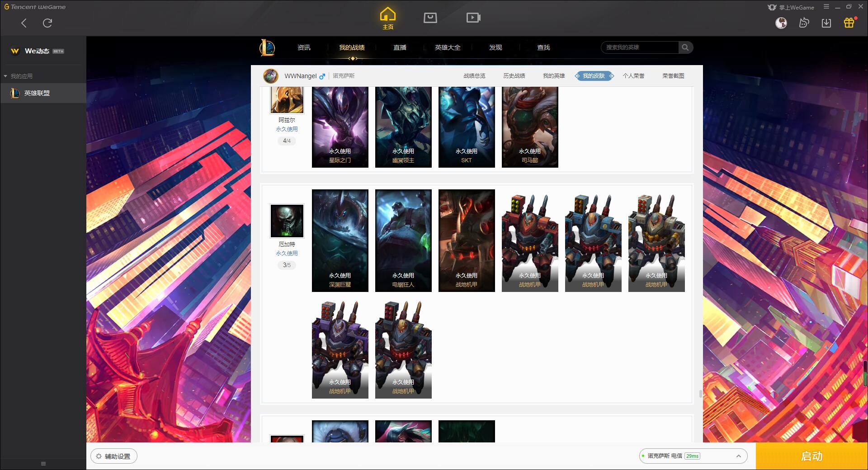Open the 幽冥领主 skin card
The image size is (868, 470).
pyautogui.click(x=403, y=127)
